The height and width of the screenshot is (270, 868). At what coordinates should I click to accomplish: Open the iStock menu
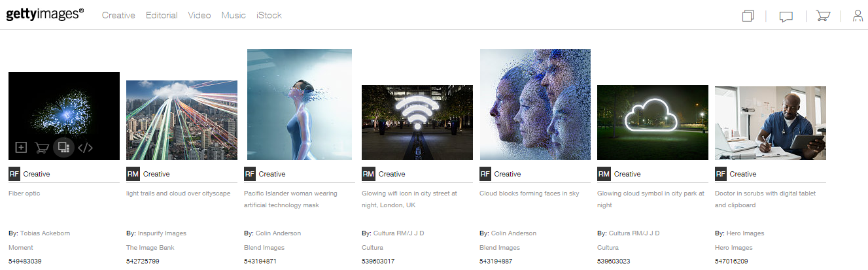(x=269, y=15)
